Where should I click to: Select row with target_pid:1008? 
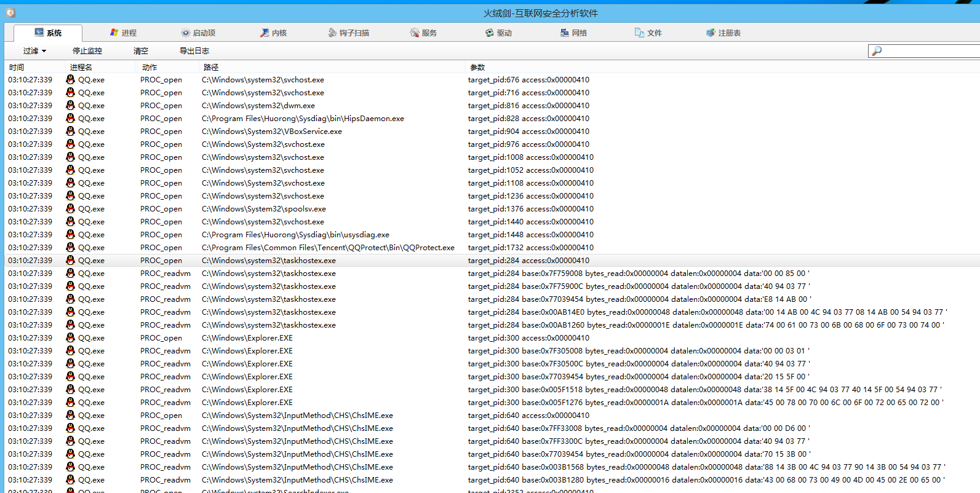coord(492,157)
